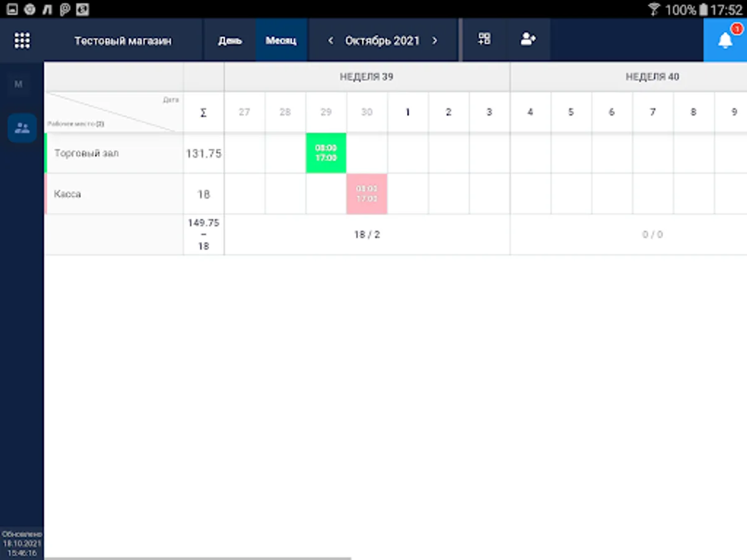The image size is (747, 560).
Task: Switch to the Месяц view tab
Action: [281, 40]
